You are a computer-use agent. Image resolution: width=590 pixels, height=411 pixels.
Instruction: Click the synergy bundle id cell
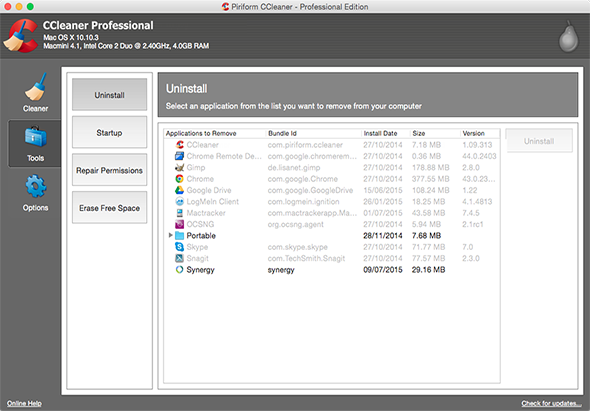coord(281,270)
